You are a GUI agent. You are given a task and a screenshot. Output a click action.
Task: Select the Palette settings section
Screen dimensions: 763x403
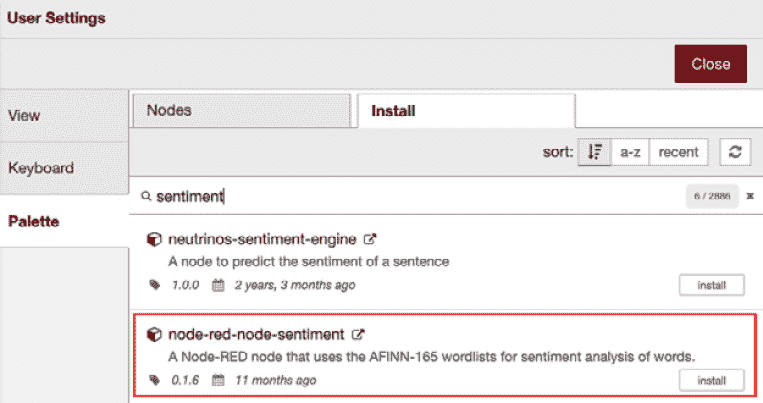pos(64,221)
